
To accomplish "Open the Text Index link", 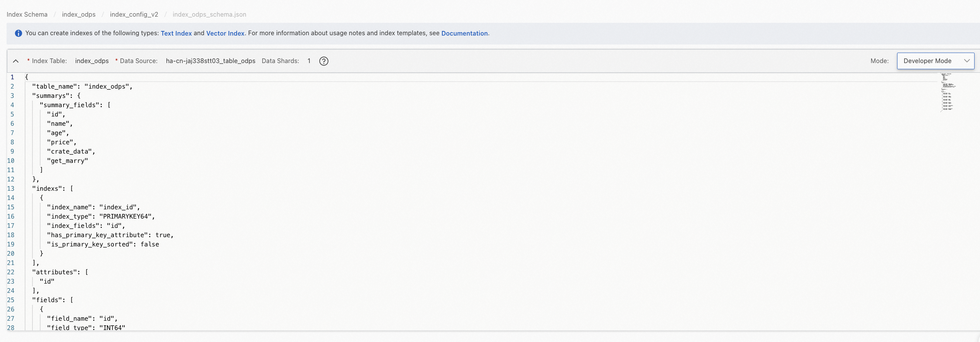I will point(176,33).
